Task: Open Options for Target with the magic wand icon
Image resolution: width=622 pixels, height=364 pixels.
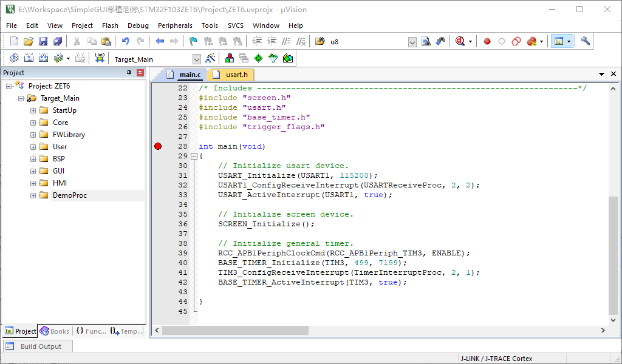Action: point(210,59)
